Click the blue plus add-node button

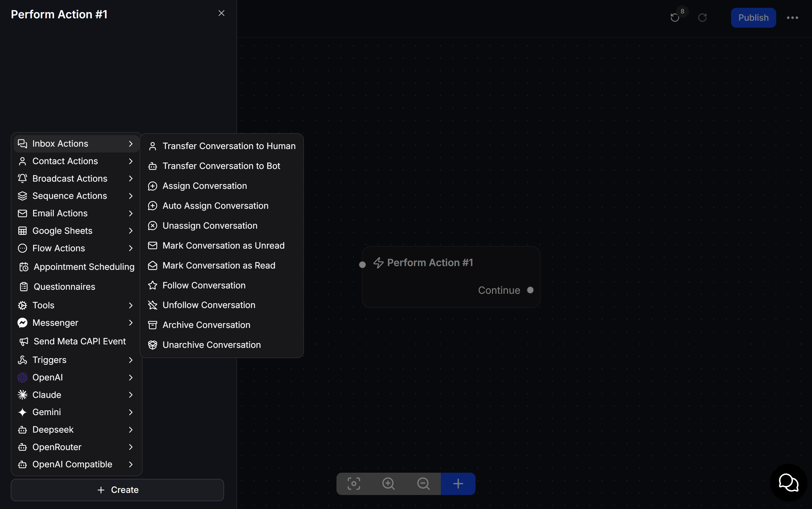(458, 484)
